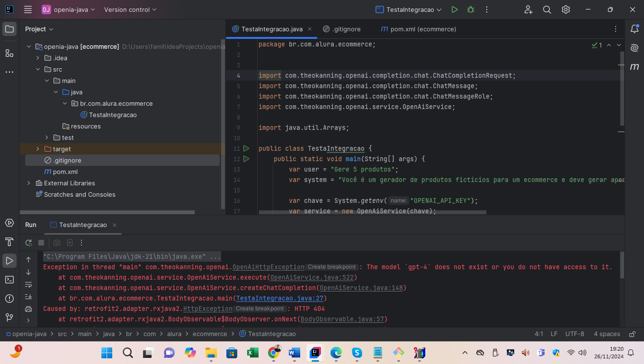The image size is (644, 364).
Task: Open Search Everywhere magnifier icon
Action: click(x=547, y=9)
